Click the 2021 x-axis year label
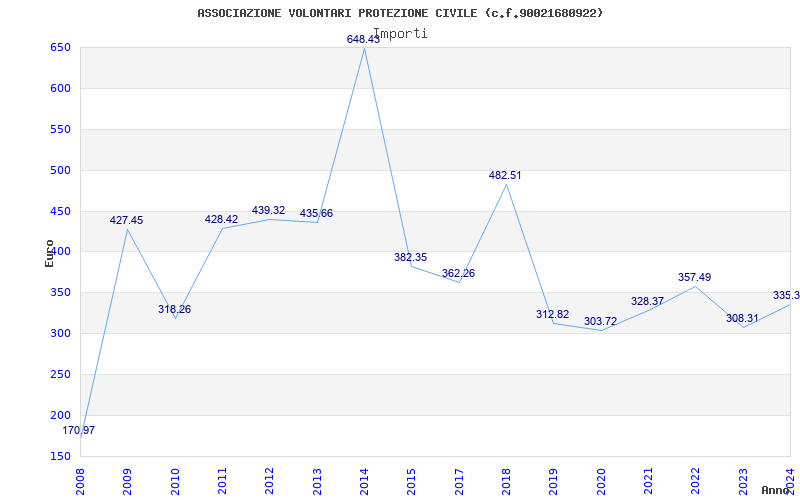 tap(648, 482)
